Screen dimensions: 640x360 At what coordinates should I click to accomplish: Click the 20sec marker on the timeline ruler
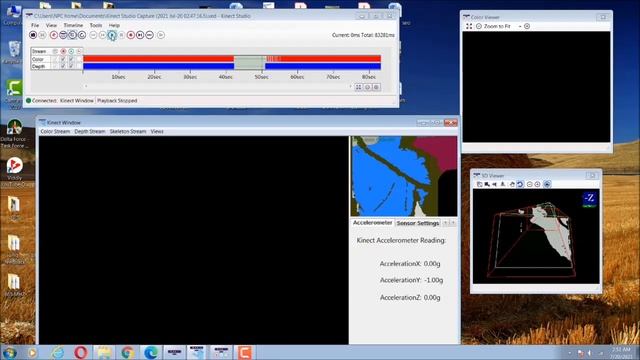point(154,76)
